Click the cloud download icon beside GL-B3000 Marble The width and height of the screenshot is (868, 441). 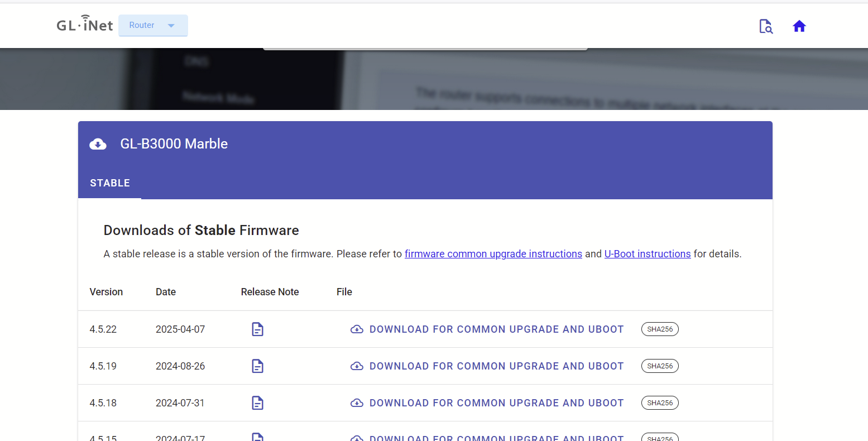click(98, 144)
